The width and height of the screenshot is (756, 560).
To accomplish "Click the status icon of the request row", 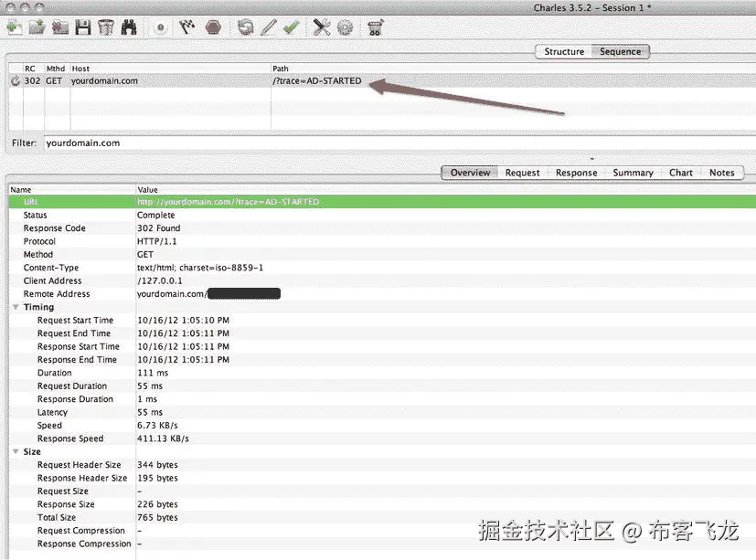I will (x=16, y=81).
